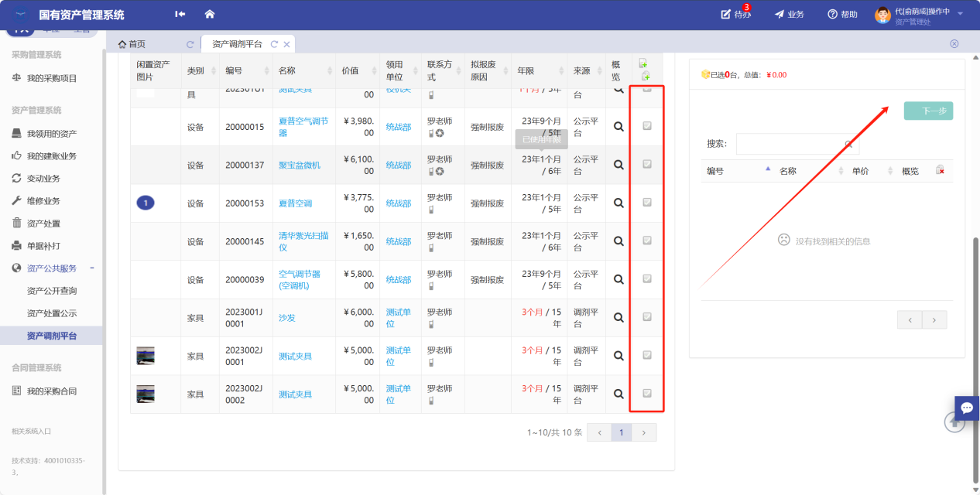The image size is (980, 495).
Task: Preview the 沙发 asset with its magnifier icon
Action: coord(618,317)
